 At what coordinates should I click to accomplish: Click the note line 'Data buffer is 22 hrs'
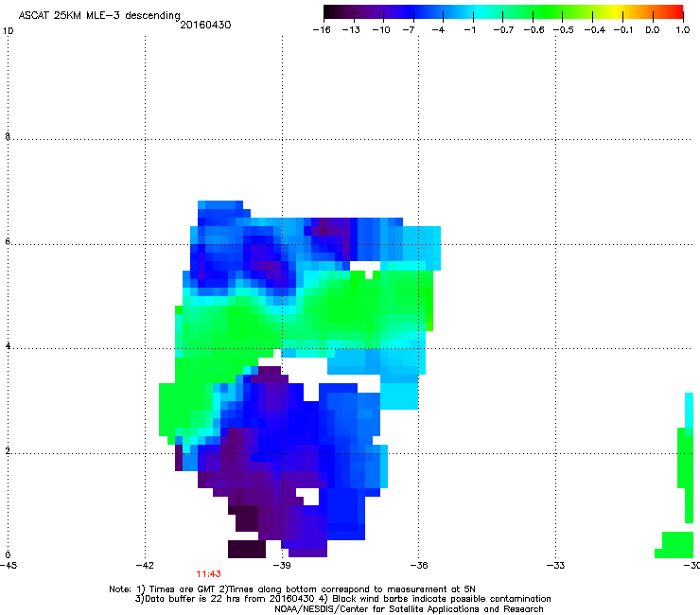pos(342,599)
